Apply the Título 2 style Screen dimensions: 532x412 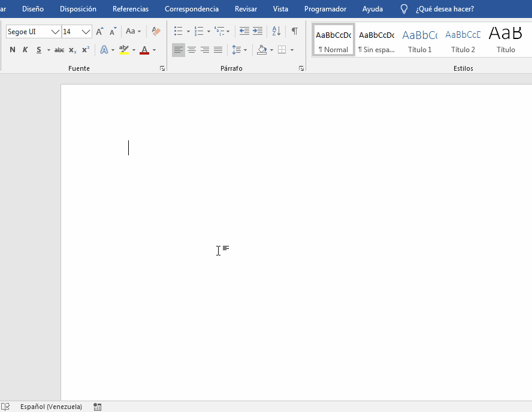pyautogui.click(x=463, y=40)
